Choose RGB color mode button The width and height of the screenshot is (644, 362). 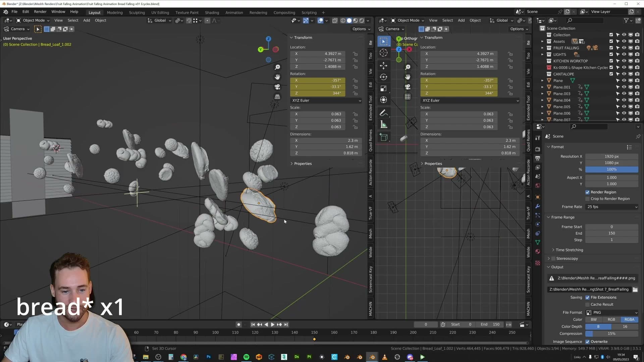pos(611,320)
